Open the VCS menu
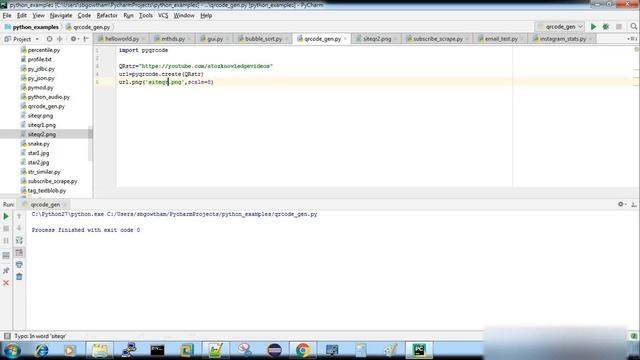This screenshot has height=360, width=640. pyautogui.click(x=163, y=16)
